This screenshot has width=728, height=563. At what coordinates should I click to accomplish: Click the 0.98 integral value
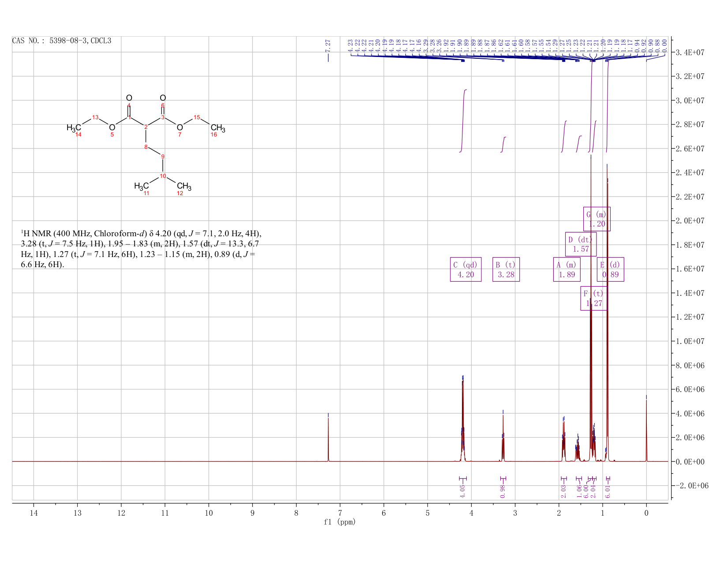pyautogui.click(x=503, y=491)
